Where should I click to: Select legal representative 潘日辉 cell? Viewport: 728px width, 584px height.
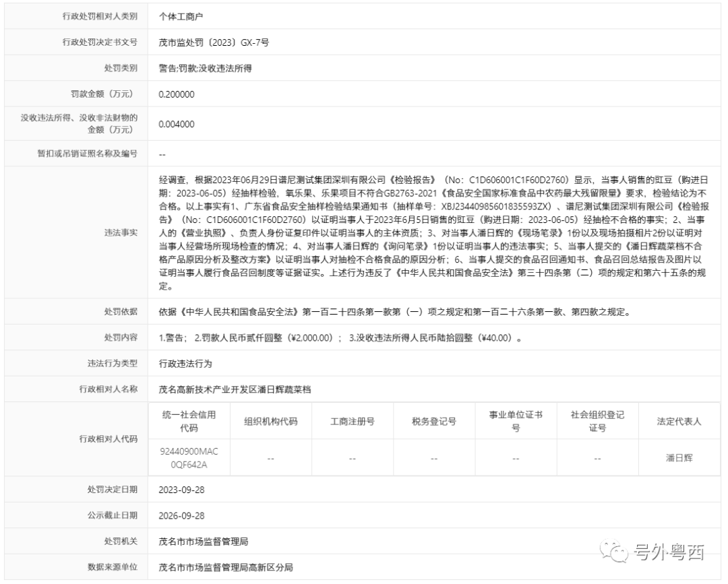pos(679,458)
